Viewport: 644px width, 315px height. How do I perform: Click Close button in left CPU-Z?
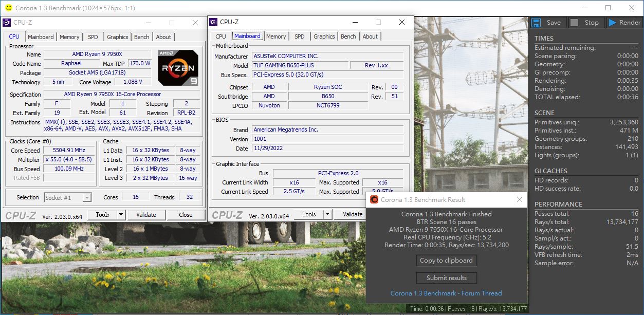click(x=186, y=215)
